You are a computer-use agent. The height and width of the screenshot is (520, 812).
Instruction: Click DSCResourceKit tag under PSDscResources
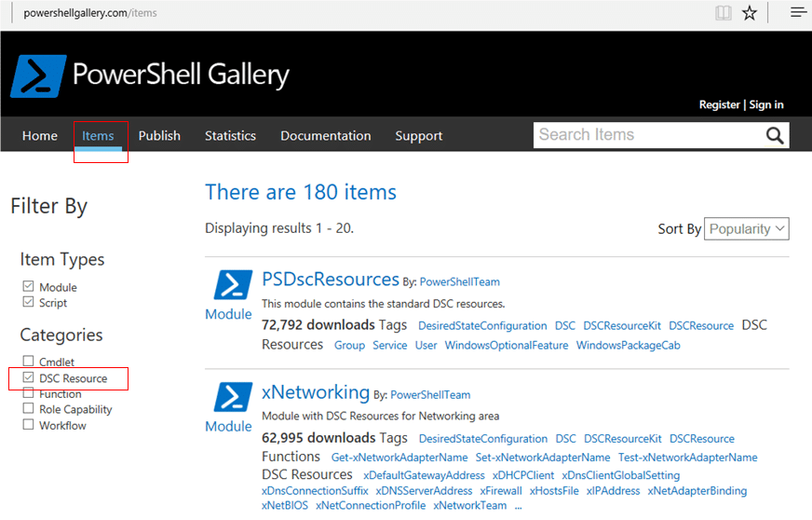coord(622,326)
